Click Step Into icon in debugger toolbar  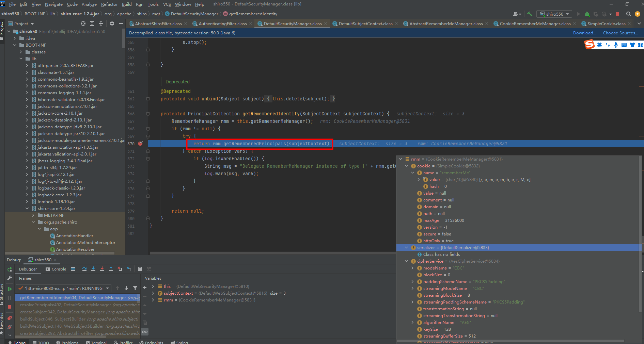tap(93, 269)
